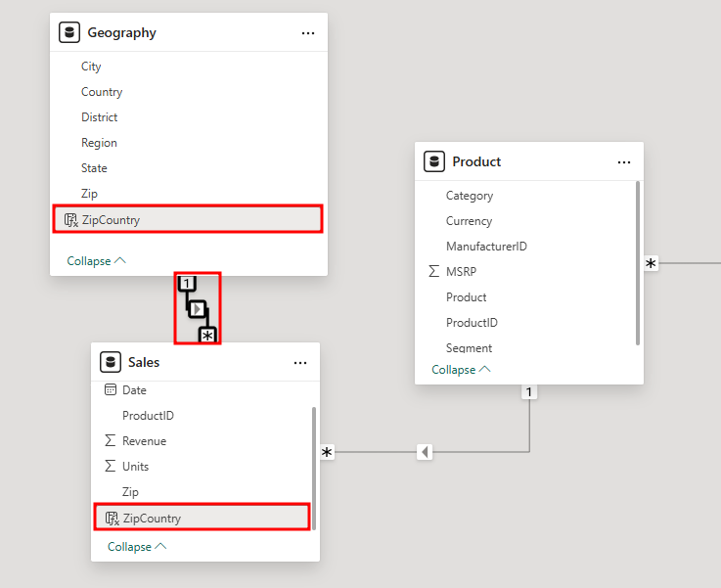
Task: Click the Sales table database icon
Action: pyautogui.click(x=111, y=362)
